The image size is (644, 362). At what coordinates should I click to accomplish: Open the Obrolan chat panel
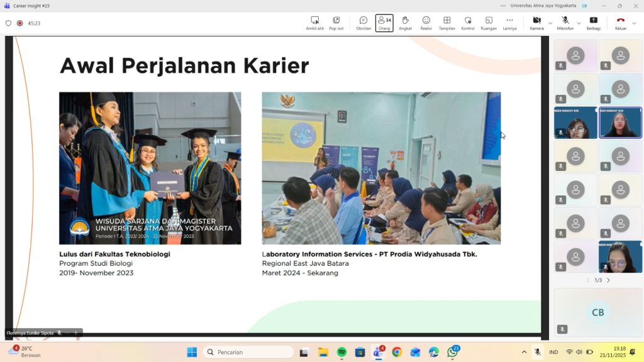tap(363, 23)
